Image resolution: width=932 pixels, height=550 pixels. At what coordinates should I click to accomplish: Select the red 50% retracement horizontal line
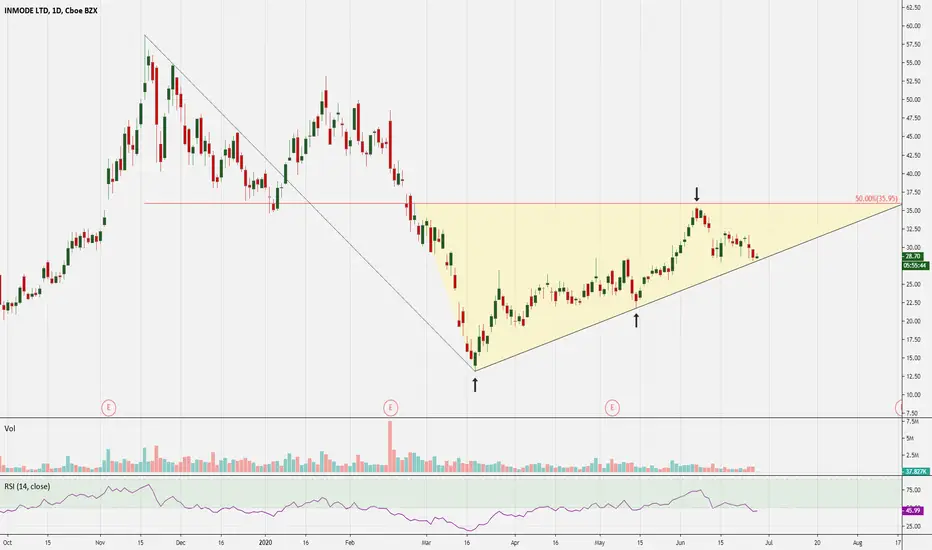(x=522, y=204)
